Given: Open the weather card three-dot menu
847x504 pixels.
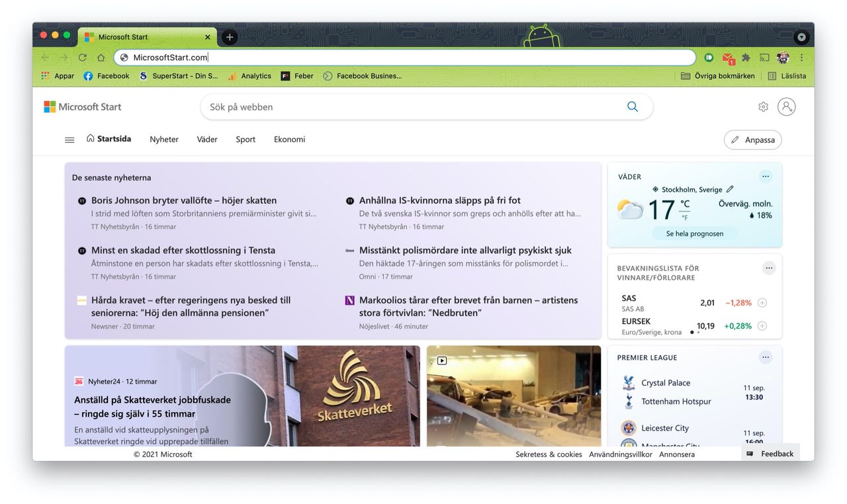Looking at the screenshot, I should pos(766,176).
